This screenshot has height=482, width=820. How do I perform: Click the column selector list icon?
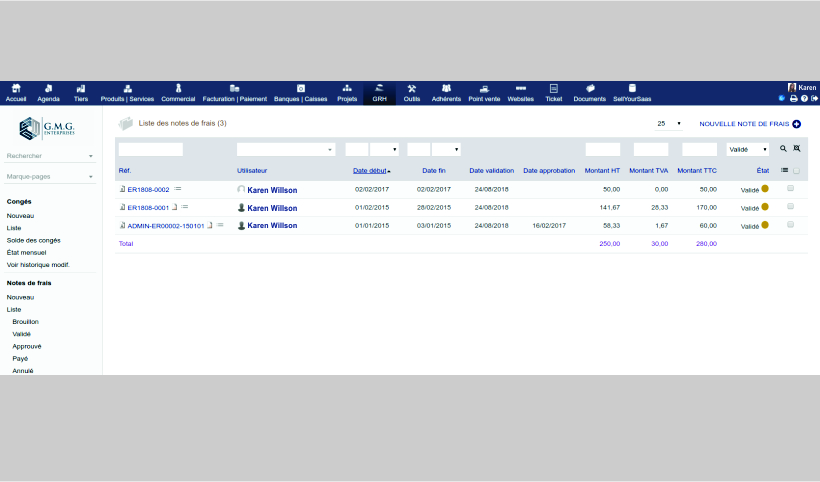(784, 171)
